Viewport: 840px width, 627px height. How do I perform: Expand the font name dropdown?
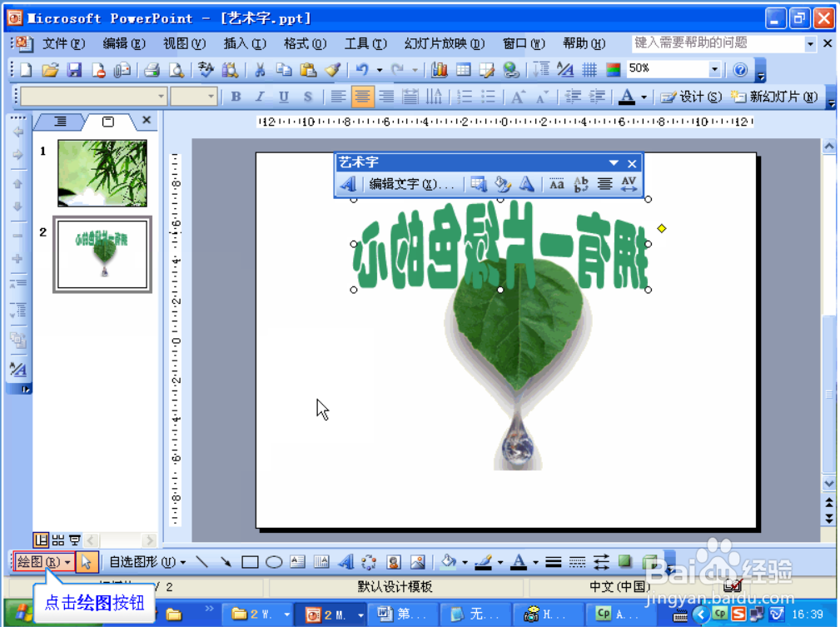point(161,97)
